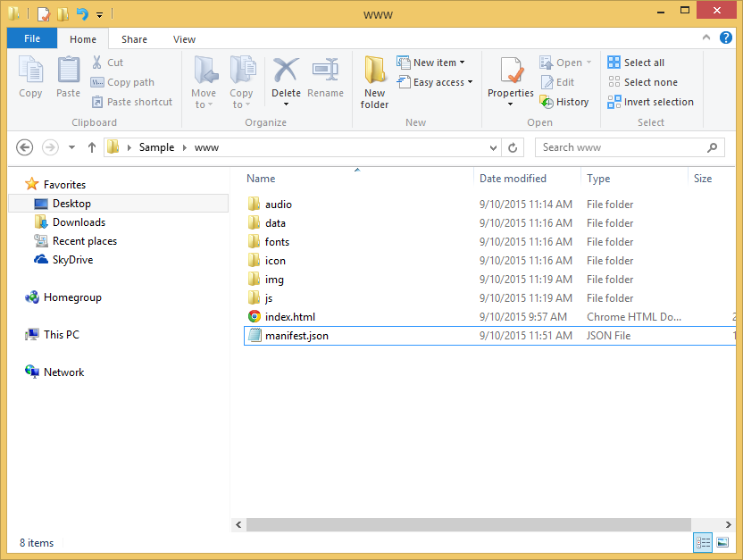Open Recent places in navigation pane
Viewport: 743px width, 560px height.
tap(75, 240)
